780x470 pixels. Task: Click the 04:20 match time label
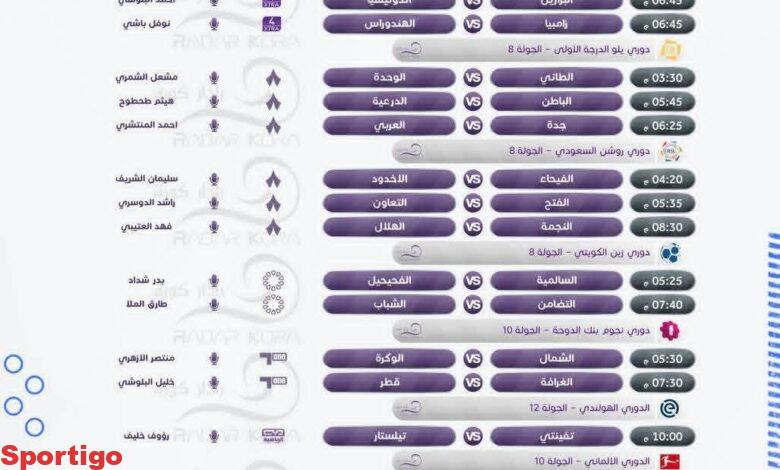[662, 180]
